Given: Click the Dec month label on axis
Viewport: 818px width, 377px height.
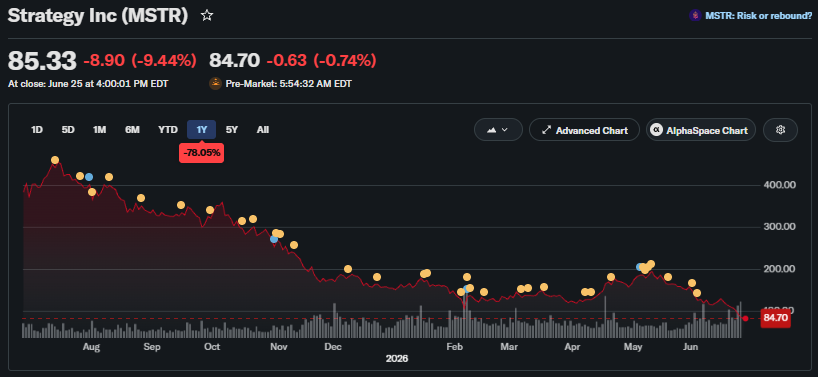Looking at the screenshot, I should click(332, 347).
